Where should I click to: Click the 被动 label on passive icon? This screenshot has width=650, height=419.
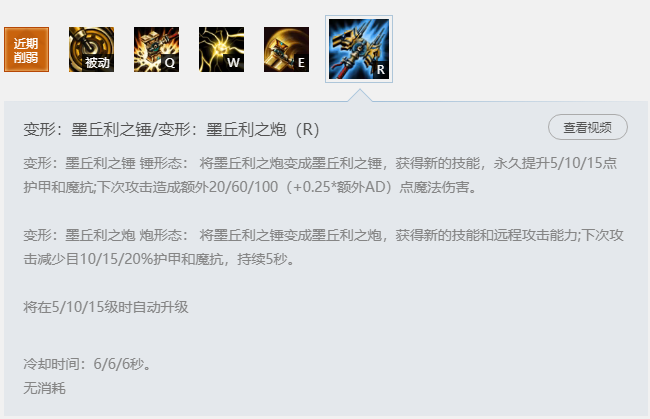click(x=97, y=63)
